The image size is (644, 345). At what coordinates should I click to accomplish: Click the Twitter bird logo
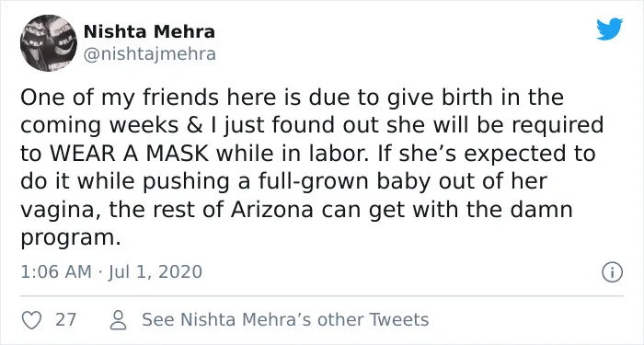tap(609, 29)
